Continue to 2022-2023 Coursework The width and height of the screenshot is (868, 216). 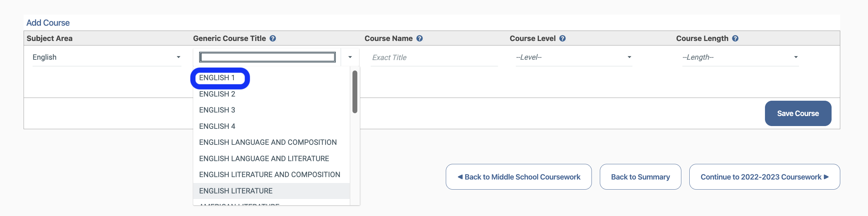coord(765,177)
